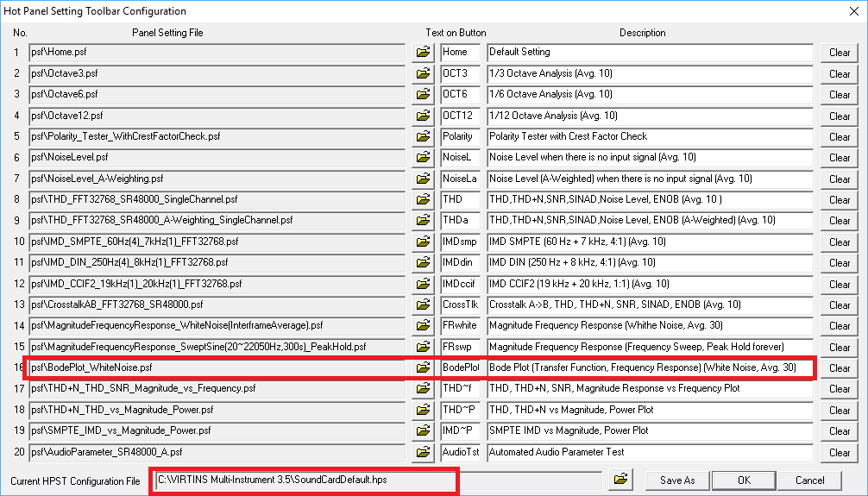Open folder icon for BodePlot_WhiteNoise.psf row
Image resolution: width=868 pixels, height=496 pixels.
pos(423,368)
